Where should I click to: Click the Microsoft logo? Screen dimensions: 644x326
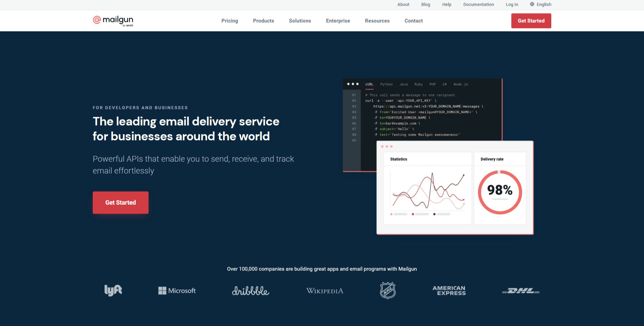pyautogui.click(x=177, y=291)
